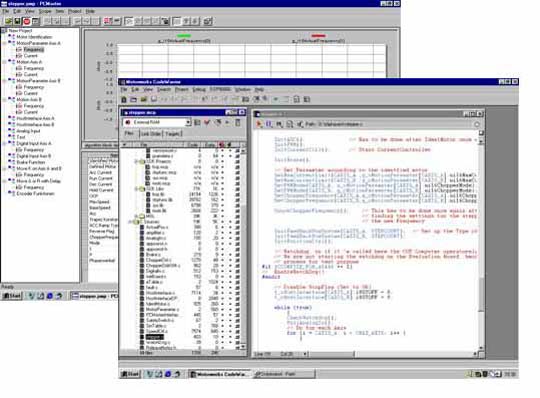
Task: Click the blue braces functions icon in editor toolbar
Action: click(269, 124)
